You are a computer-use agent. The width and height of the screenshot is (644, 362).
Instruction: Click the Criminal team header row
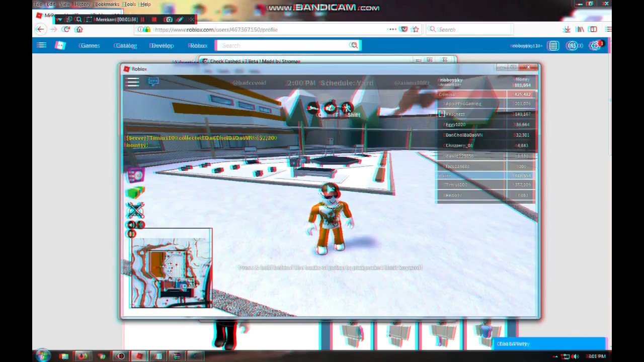[x=487, y=94]
